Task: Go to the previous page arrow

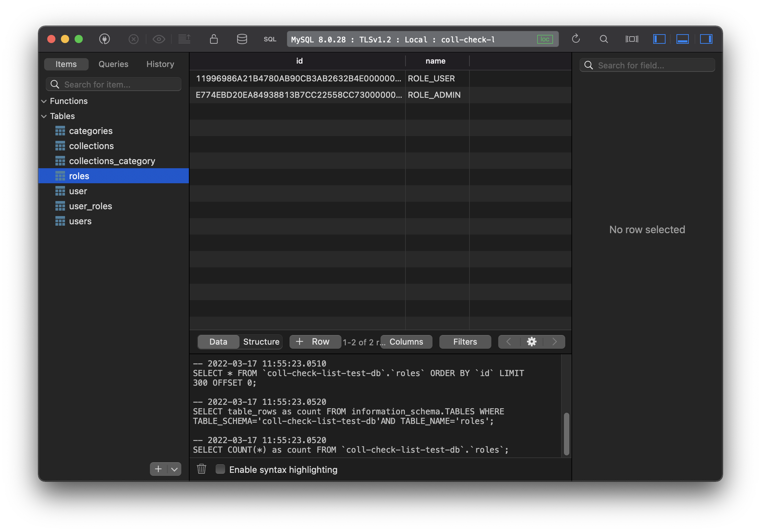Action: coord(509,342)
